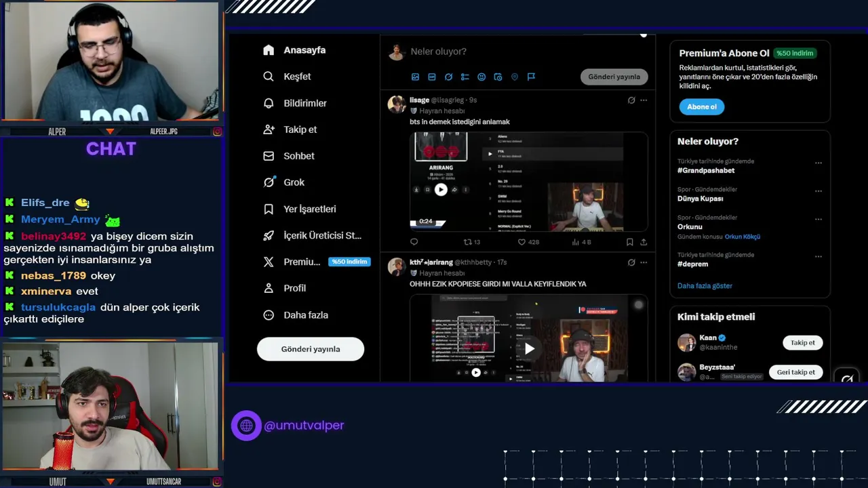Click the Bildirimler bell icon
The height and width of the screenshot is (488, 868).
tap(269, 103)
